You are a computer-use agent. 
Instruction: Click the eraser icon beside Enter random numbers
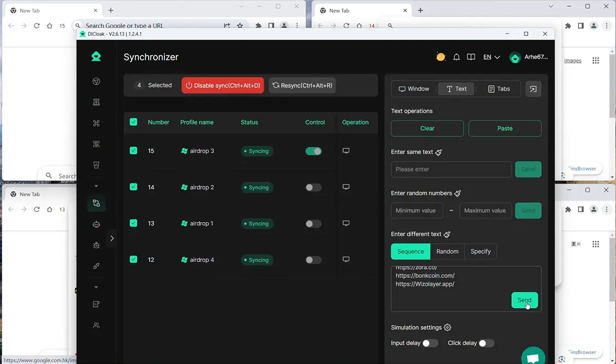(457, 193)
